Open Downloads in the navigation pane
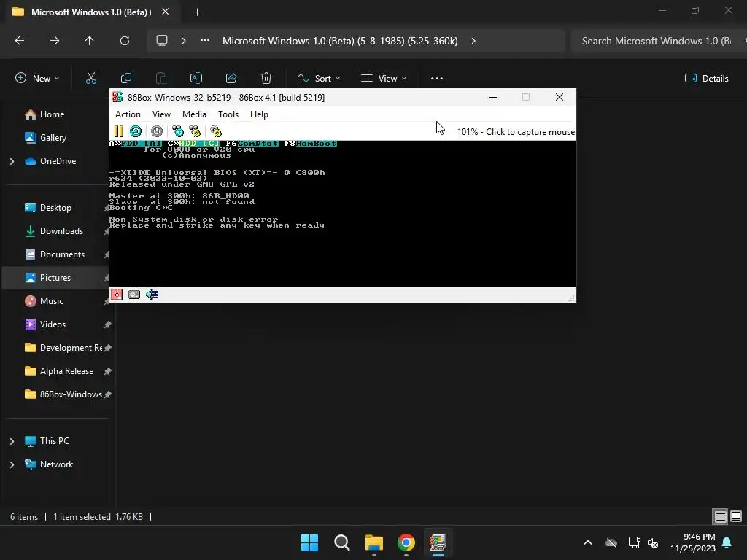Screen dimensions: 747x560 coord(61,231)
